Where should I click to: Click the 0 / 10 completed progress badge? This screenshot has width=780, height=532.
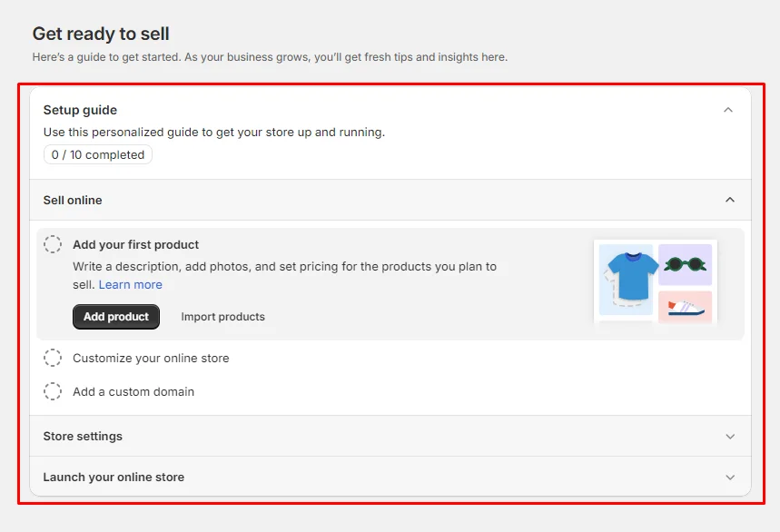pos(97,154)
